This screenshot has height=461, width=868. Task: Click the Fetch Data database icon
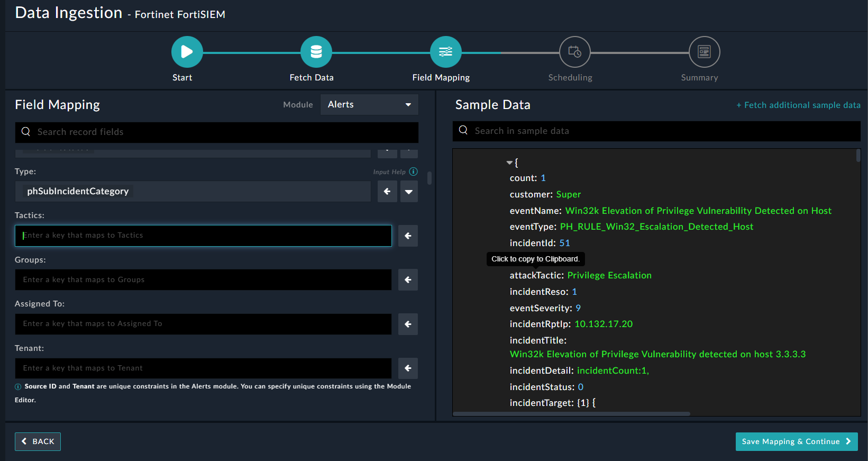click(316, 52)
